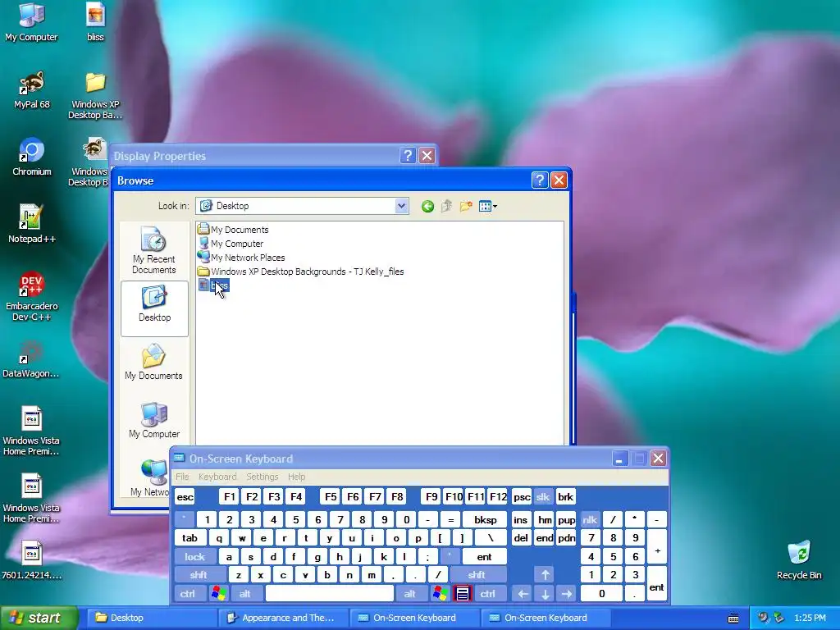Image resolution: width=840 pixels, height=630 pixels.
Task: Expand the Look in Desktop dropdown
Action: click(x=401, y=206)
